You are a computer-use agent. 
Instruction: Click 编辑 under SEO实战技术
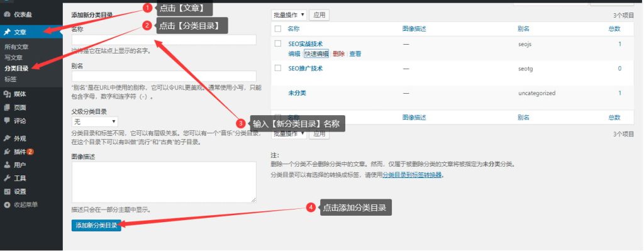294,54
